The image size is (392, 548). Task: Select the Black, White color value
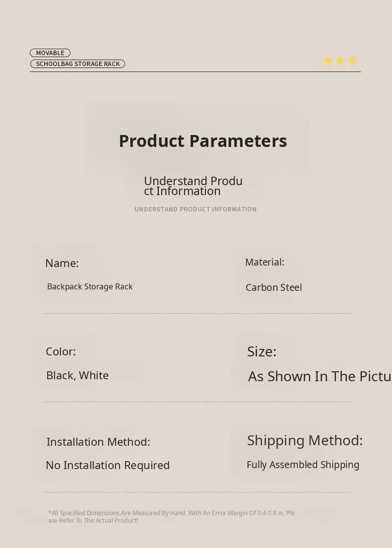click(x=77, y=375)
